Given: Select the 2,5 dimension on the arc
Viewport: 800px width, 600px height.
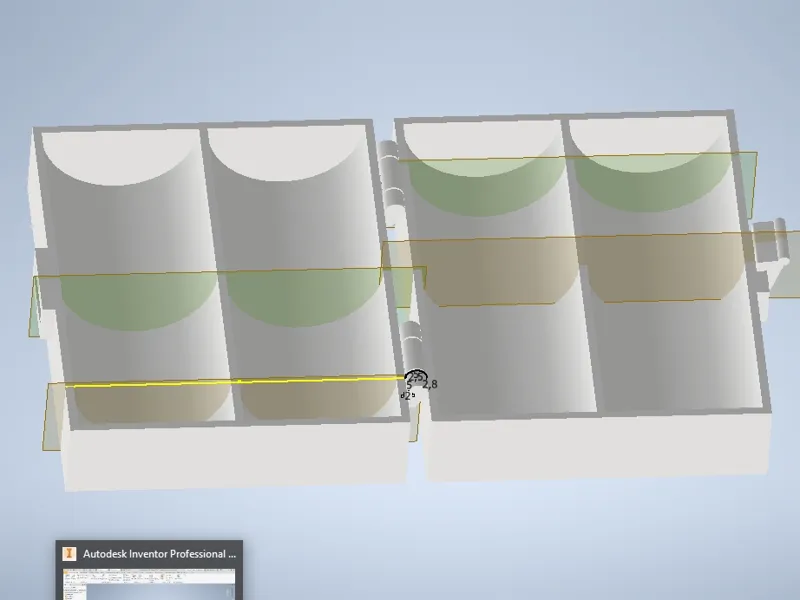Looking at the screenshot, I should pos(416,377).
